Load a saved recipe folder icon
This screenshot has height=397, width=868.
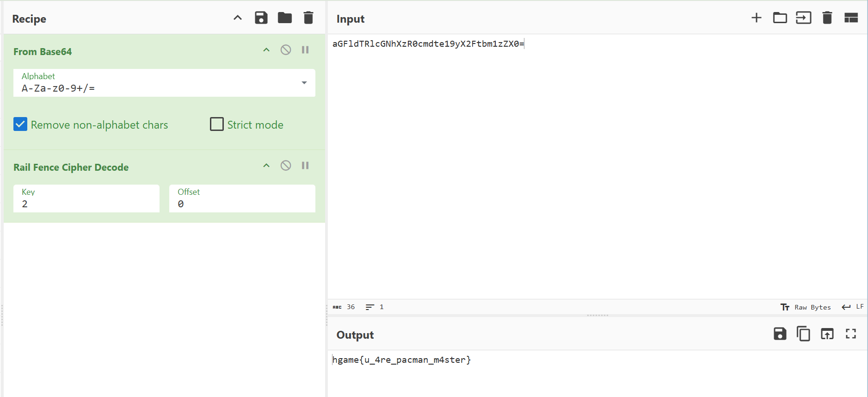click(x=284, y=18)
